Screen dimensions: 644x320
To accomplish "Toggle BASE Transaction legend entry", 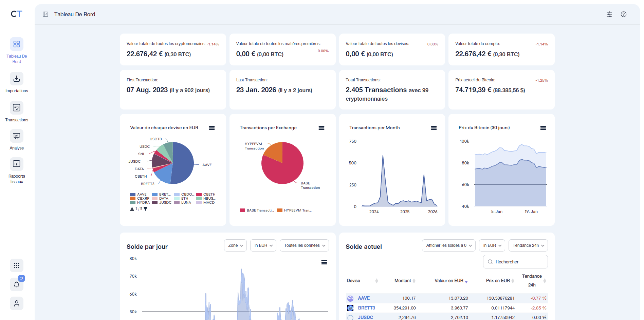I will coord(257,211).
